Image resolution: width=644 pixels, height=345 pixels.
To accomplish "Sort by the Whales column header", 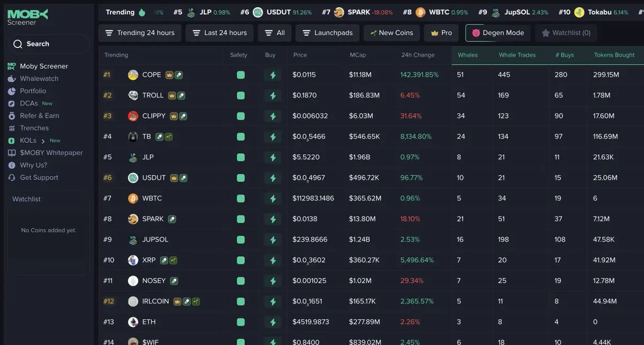I will click(x=467, y=55).
